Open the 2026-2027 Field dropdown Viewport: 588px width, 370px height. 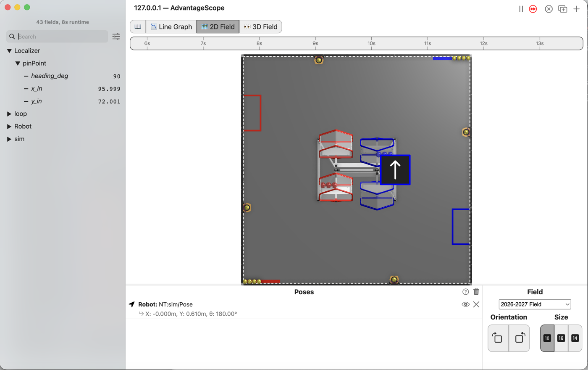click(535, 304)
